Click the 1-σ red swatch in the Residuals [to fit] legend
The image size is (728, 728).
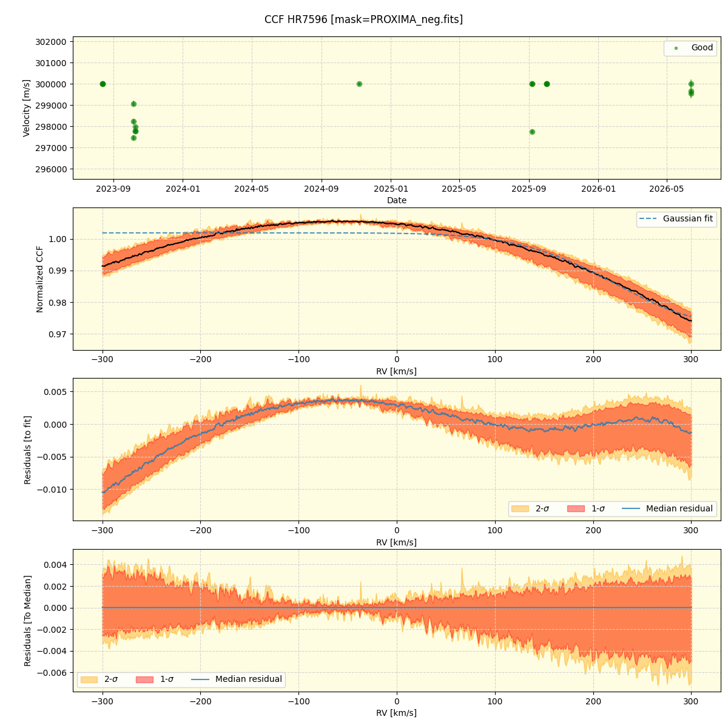(576, 508)
